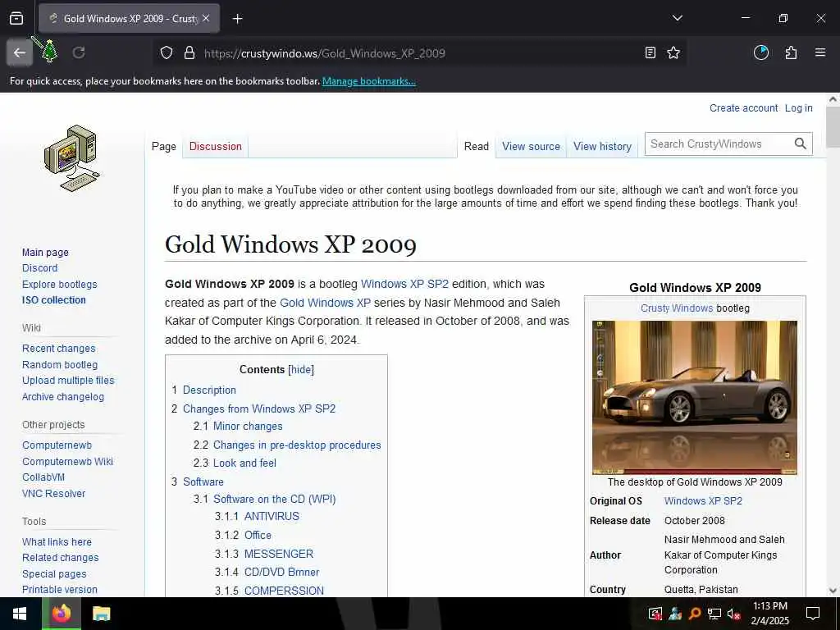Open Recent changes in the sidebar
The width and height of the screenshot is (840, 630).
(x=59, y=348)
